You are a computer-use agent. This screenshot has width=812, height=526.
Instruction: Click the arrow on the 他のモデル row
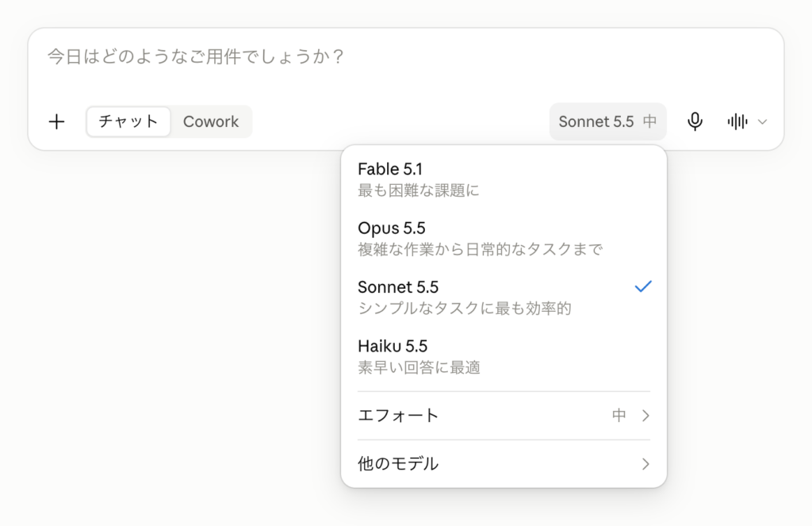tap(645, 464)
